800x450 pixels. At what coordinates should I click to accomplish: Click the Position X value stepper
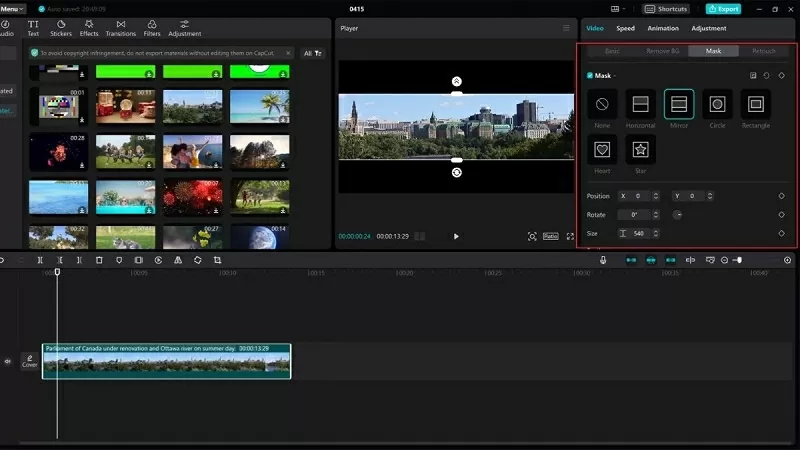pyautogui.click(x=656, y=196)
